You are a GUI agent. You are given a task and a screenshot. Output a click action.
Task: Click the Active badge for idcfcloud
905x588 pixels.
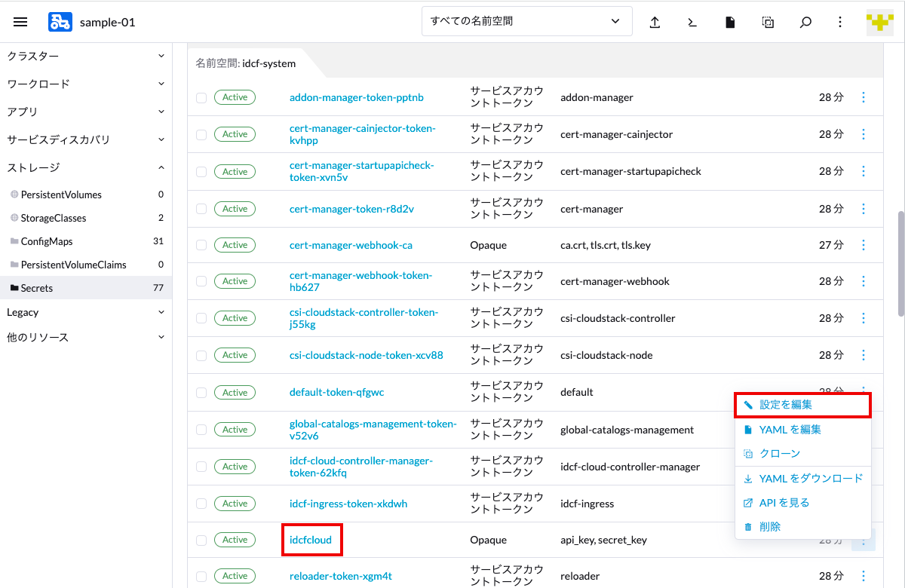[x=235, y=540]
